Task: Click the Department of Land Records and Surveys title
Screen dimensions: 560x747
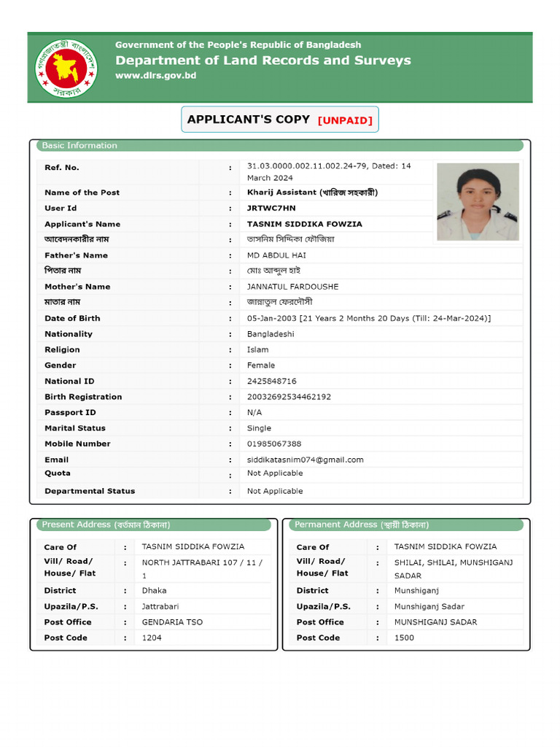Action: tap(263, 61)
